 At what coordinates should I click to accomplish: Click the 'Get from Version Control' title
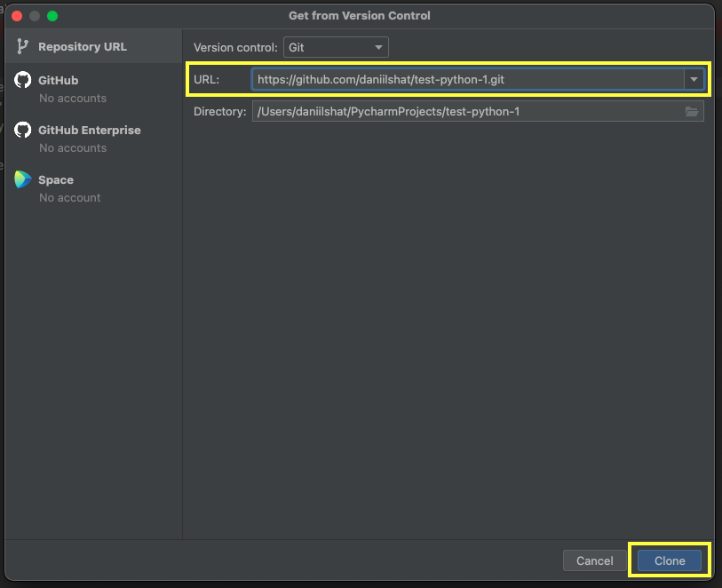click(359, 16)
